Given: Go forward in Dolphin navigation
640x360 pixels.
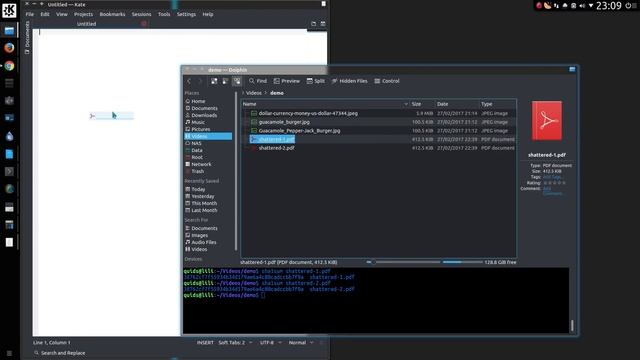Looking at the screenshot, I should (x=200, y=81).
